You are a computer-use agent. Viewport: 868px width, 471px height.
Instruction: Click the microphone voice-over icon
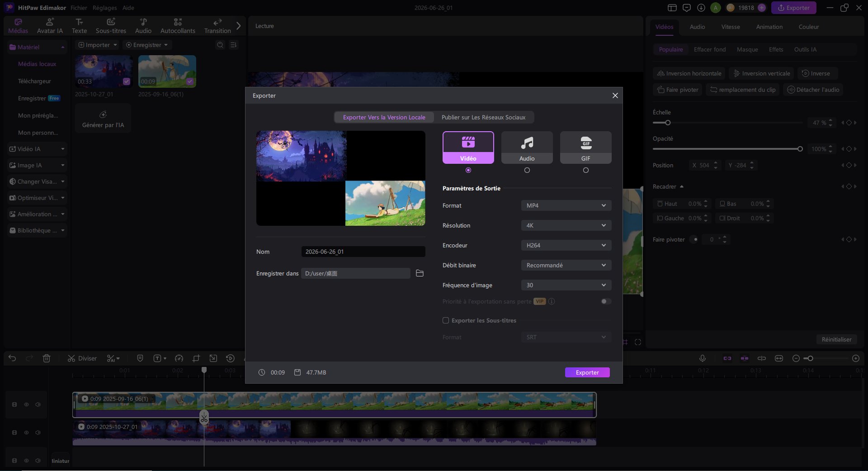point(703,358)
